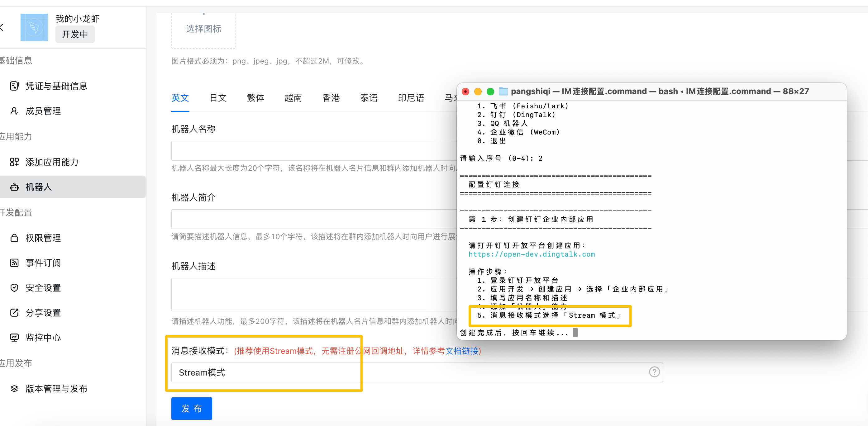Viewport: 868px width, 426px height.
Task: Click the 权限管理 lock icon
Action: click(x=14, y=238)
